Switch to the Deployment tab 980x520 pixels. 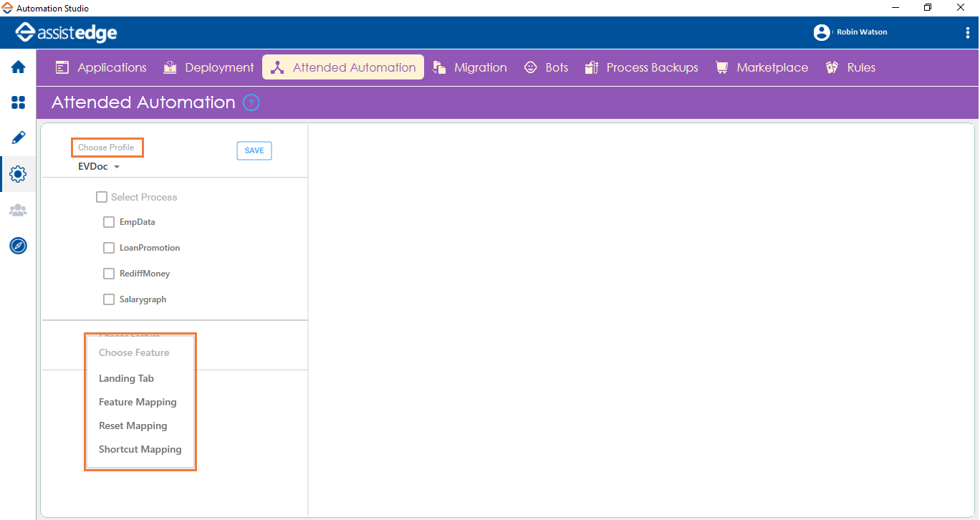[x=208, y=67]
